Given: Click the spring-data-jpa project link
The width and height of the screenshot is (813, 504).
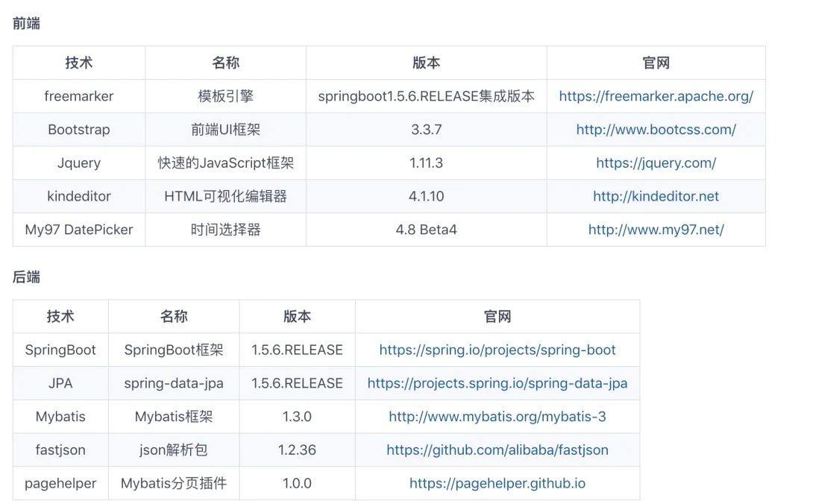Looking at the screenshot, I should click(497, 383).
